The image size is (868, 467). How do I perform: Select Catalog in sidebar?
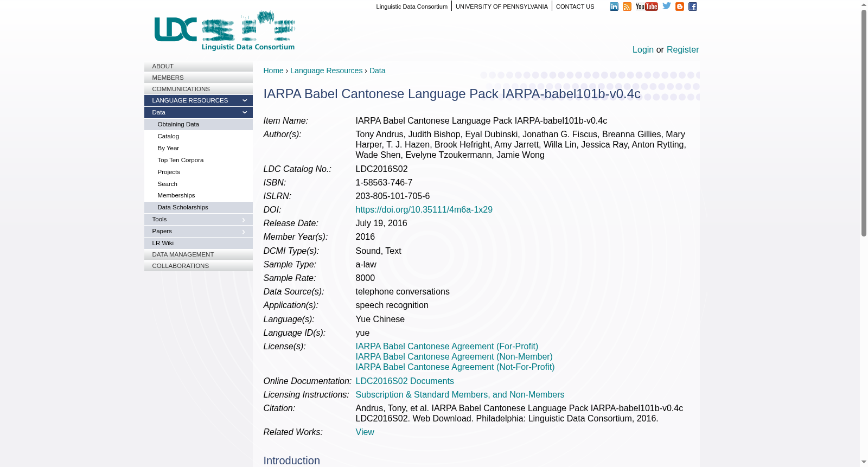(199, 136)
